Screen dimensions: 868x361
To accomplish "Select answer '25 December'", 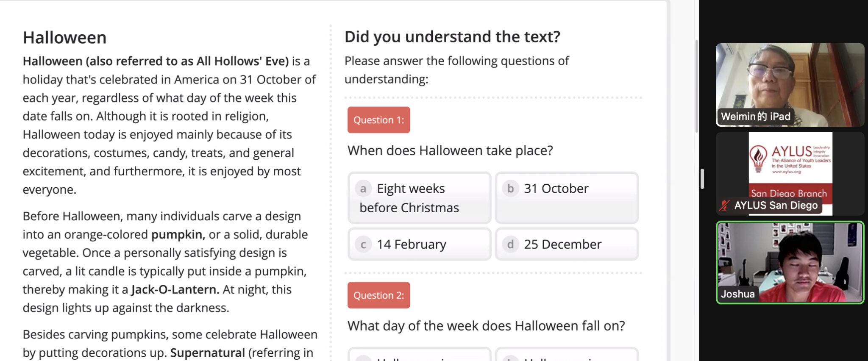I will click(567, 244).
